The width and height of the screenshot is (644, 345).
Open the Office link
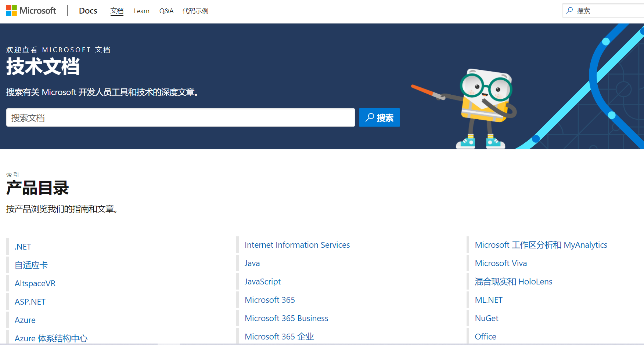pyautogui.click(x=486, y=337)
